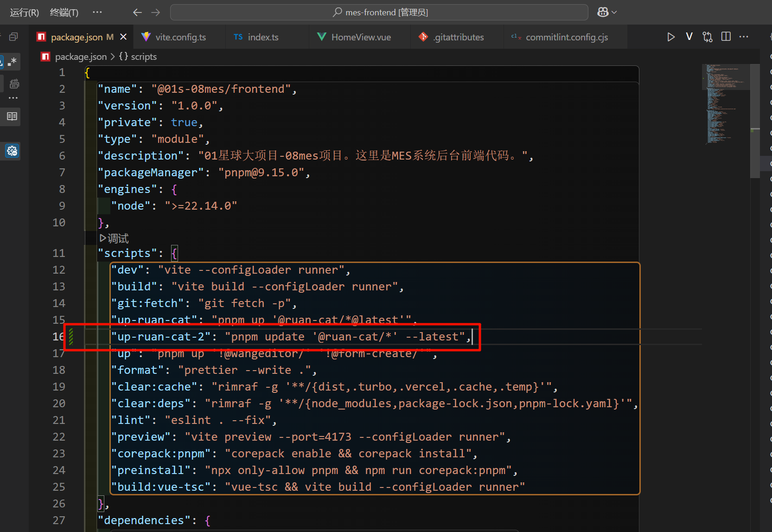This screenshot has height=532, width=772.
Task: Click the "node" key on line 9
Action: coord(131,206)
